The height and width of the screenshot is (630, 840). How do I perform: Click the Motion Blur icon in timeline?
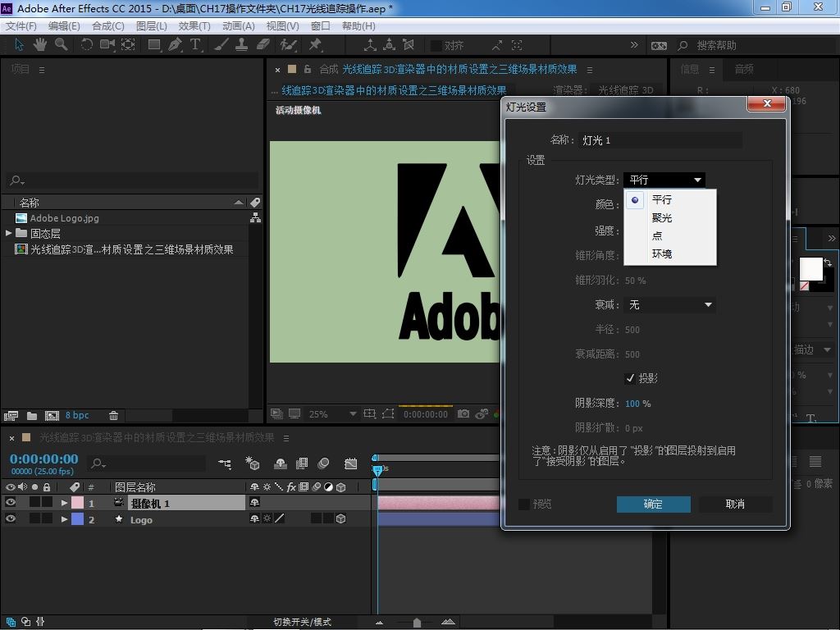[x=323, y=463]
